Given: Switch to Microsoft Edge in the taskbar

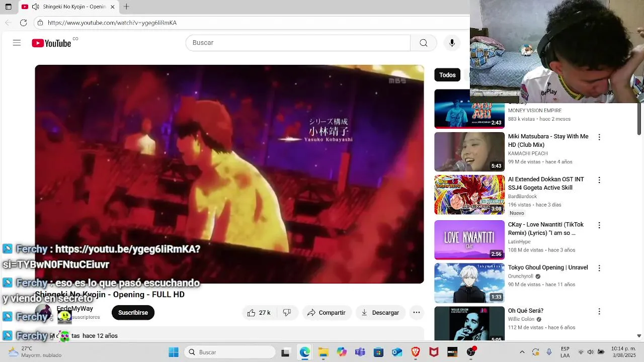Looking at the screenshot, I should [304, 352].
